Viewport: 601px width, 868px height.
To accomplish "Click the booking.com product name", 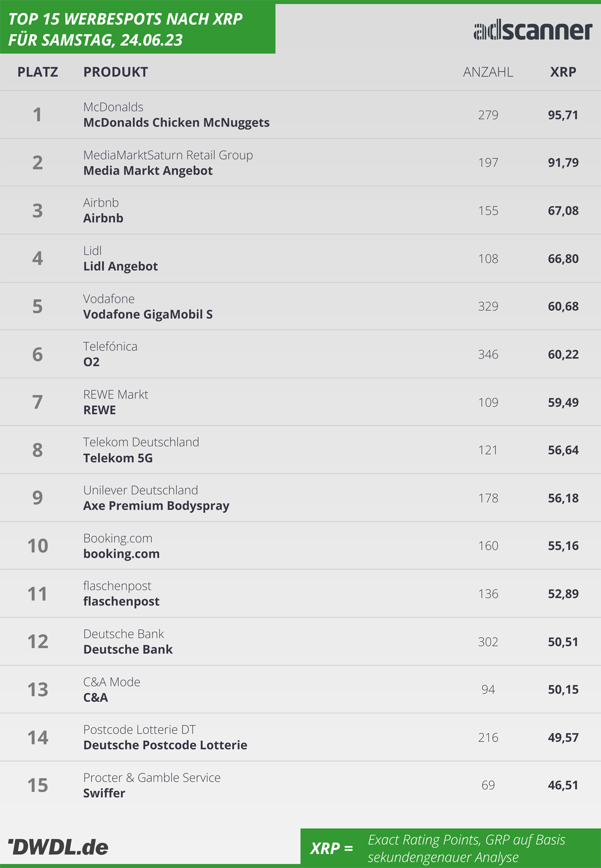I will (121, 554).
